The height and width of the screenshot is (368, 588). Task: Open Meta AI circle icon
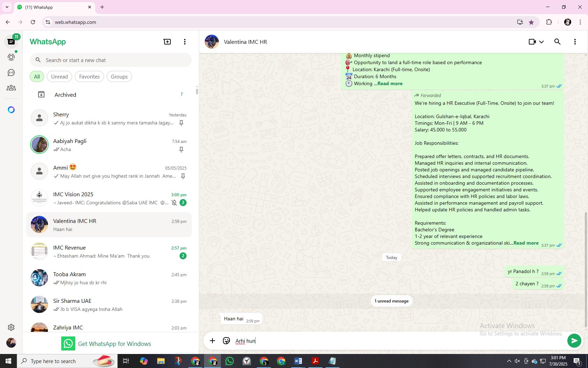(11, 110)
